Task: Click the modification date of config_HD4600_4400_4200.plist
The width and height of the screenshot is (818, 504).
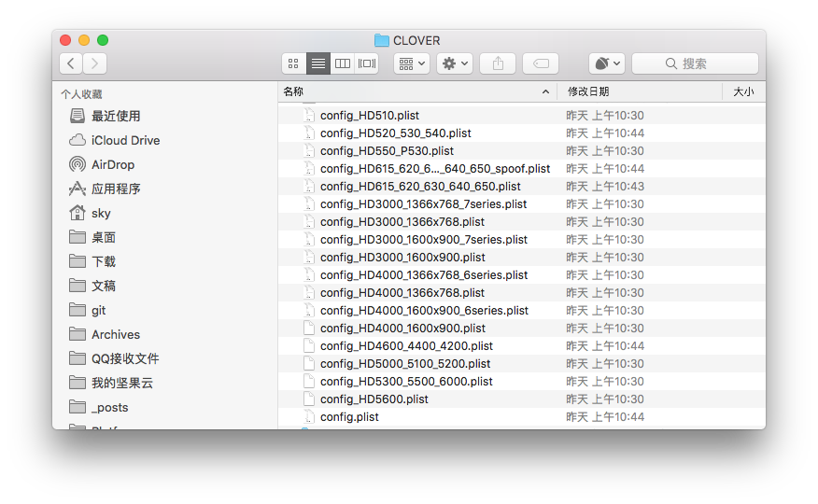Action: click(x=605, y=345)
